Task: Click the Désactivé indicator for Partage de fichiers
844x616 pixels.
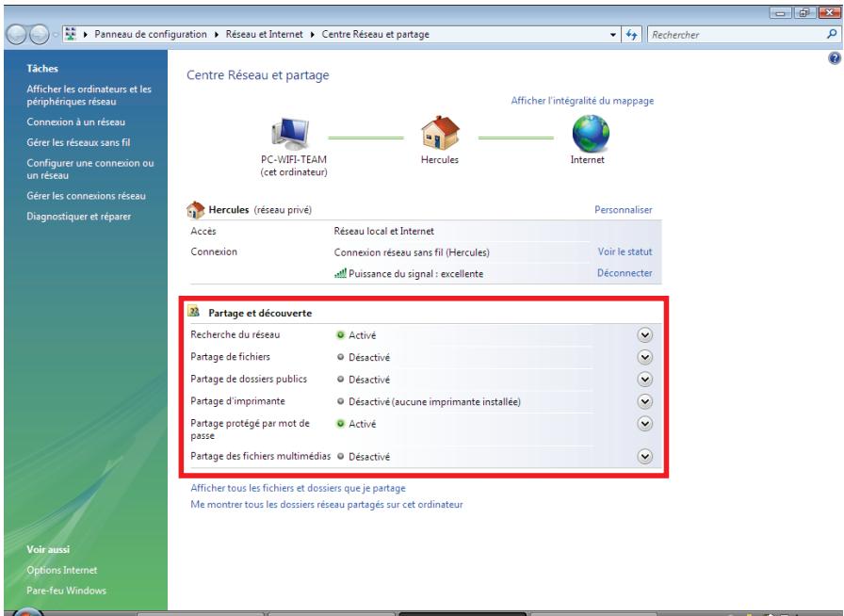Action: click(x=340, y=357)
